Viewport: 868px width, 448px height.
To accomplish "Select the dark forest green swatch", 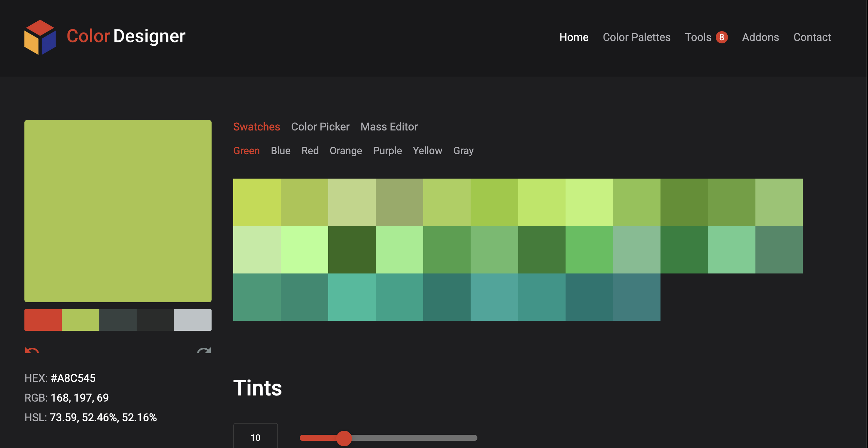I will pos(352,250).
